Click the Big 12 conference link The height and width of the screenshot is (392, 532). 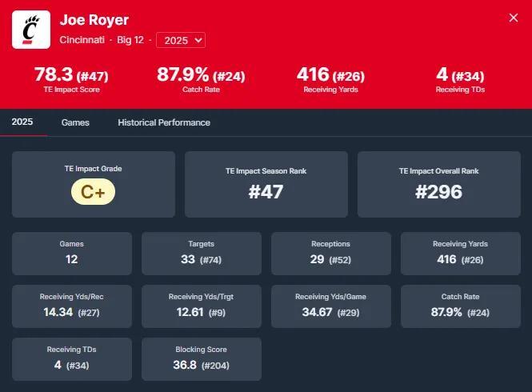click(x=128, y=40)
